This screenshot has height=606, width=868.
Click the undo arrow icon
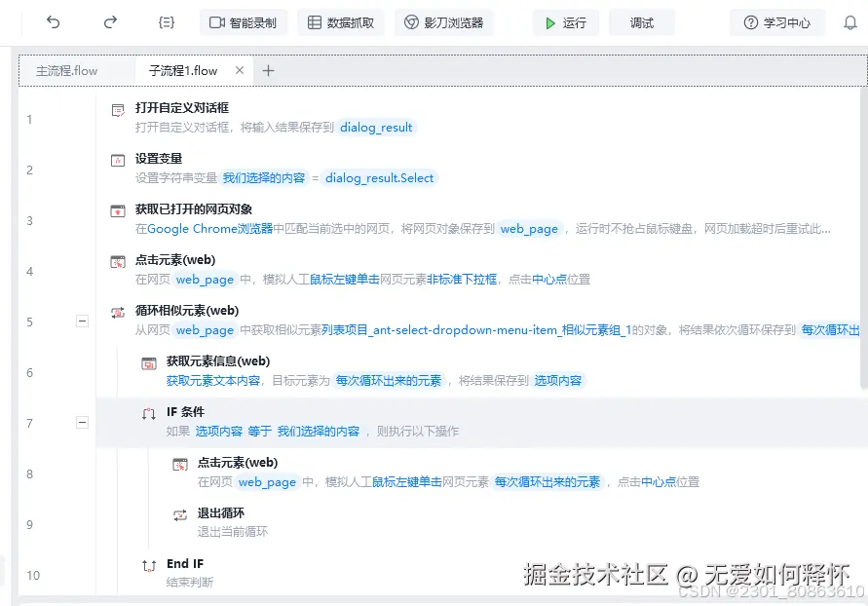pyautogui.click(x=52, y=21)
